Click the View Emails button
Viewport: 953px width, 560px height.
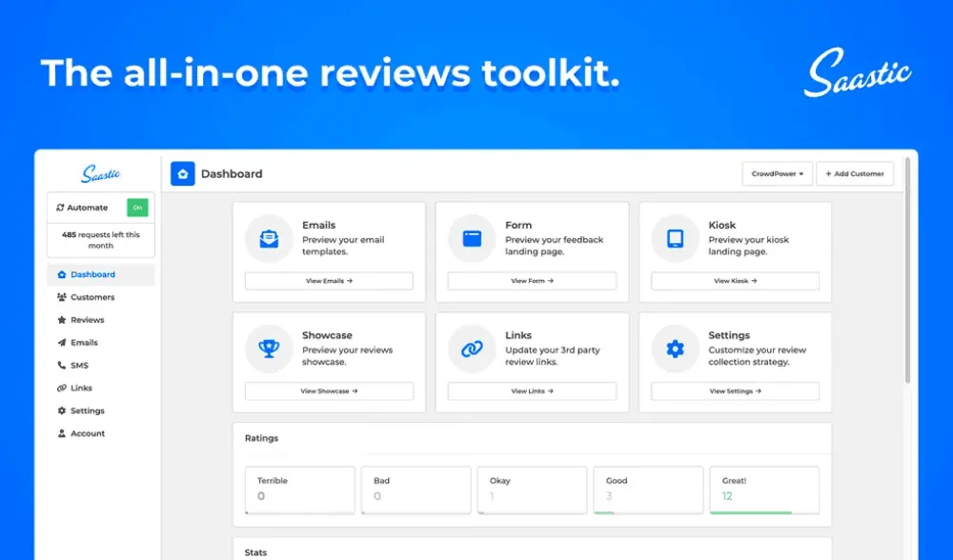point(329,281)
